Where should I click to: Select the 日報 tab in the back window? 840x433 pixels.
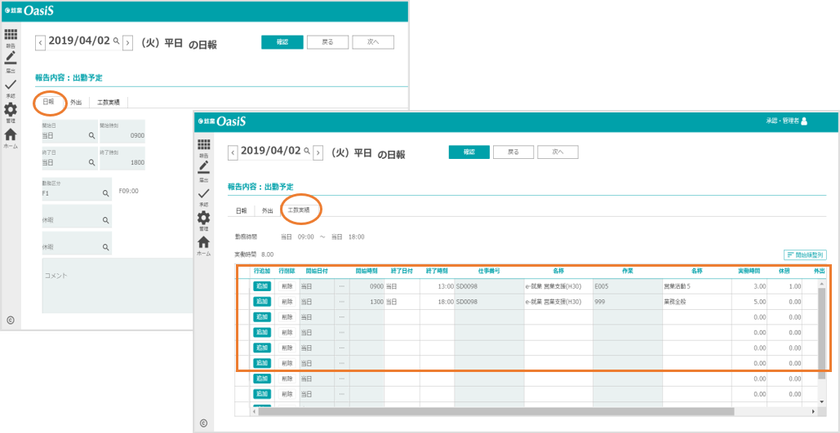(x=49, y=101)
